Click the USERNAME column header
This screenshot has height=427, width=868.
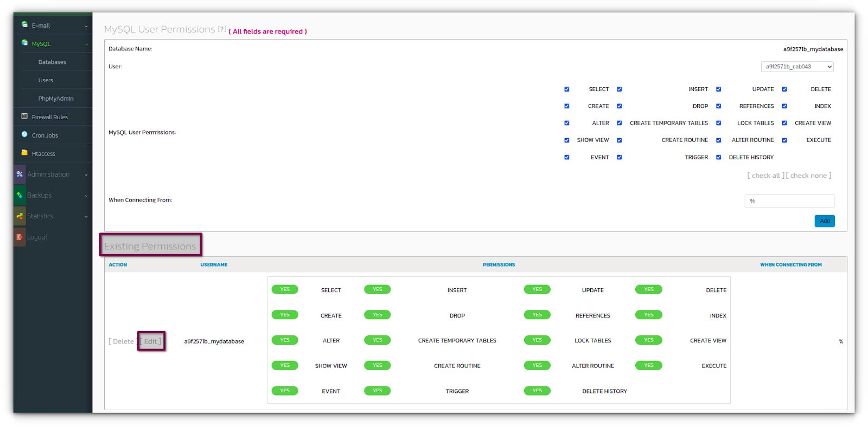point(214,265)
